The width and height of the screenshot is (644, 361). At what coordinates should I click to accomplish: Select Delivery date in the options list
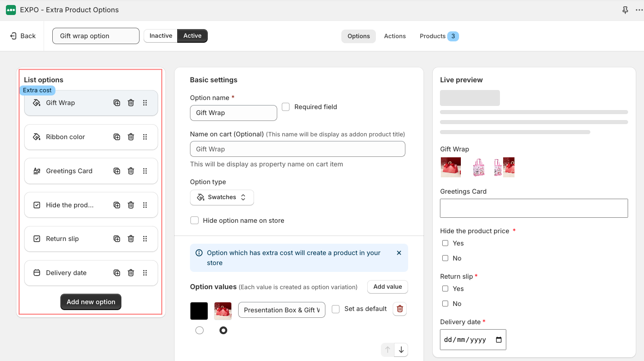91,273
